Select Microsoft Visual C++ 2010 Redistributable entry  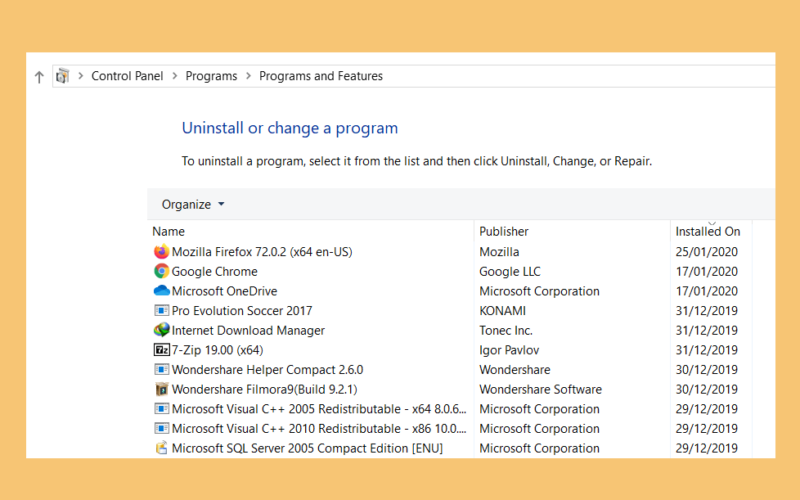pos(319,429)
